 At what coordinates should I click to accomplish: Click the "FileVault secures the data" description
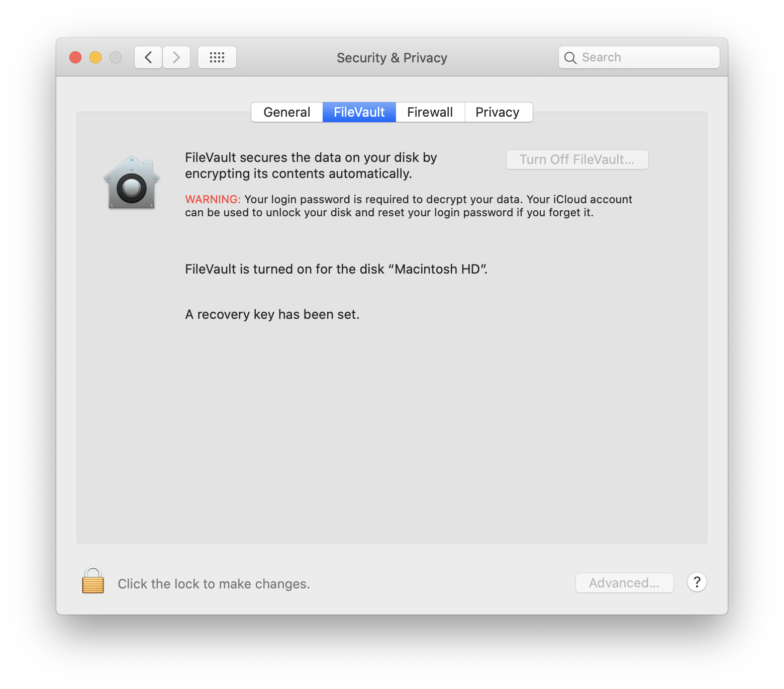pos(311,165)
